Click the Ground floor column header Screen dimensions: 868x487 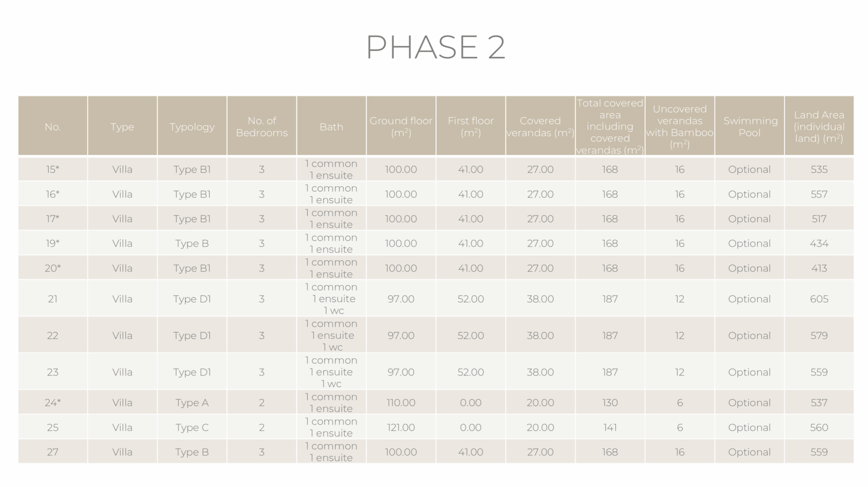pyautogui.click(x=401, y=127)
